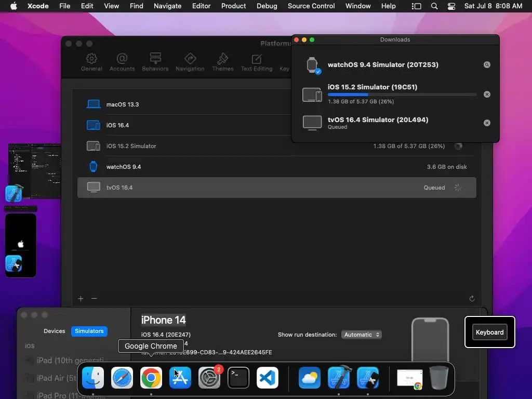Open the Accounts settings tab

point(122,62)
